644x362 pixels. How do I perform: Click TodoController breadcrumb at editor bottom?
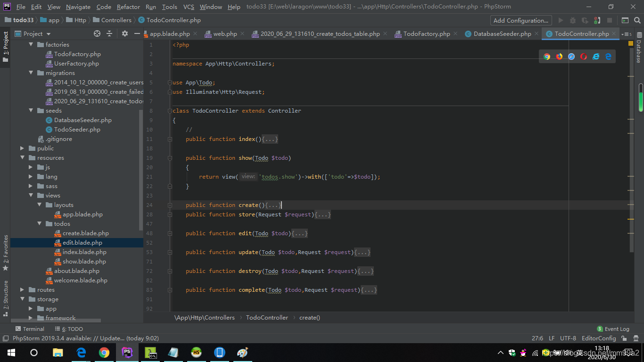(267, 317)
